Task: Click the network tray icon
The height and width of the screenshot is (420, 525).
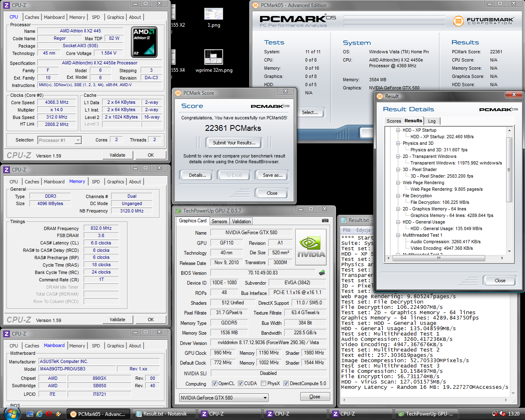Action: [x=495, y=414]
